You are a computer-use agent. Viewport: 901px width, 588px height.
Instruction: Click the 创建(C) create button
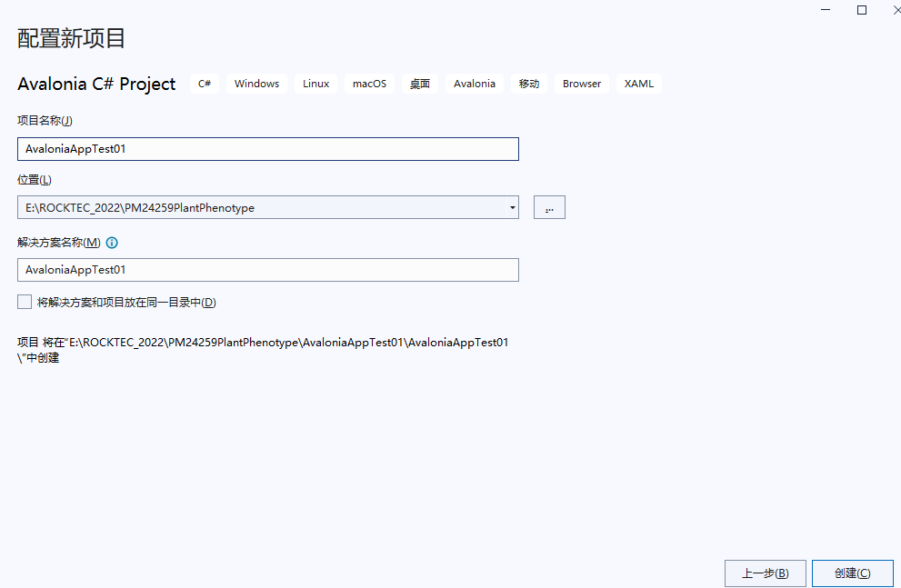click(852, 573)
